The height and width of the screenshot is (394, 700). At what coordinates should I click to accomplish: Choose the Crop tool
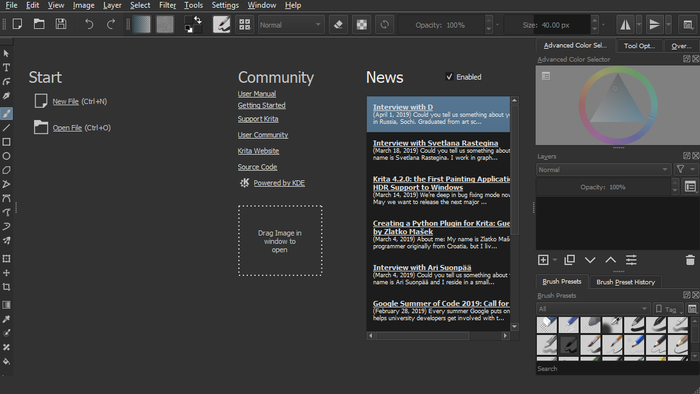point(6,287)
